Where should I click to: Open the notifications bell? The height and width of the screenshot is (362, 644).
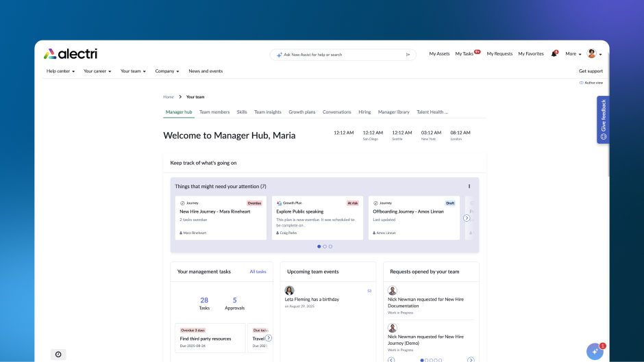[554, 54]
